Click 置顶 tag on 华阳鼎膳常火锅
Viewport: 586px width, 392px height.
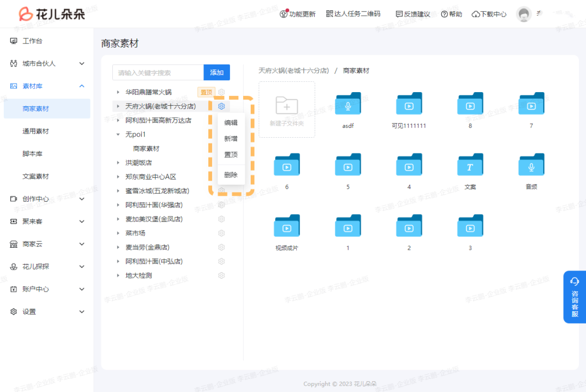click(x=206, y=92)
